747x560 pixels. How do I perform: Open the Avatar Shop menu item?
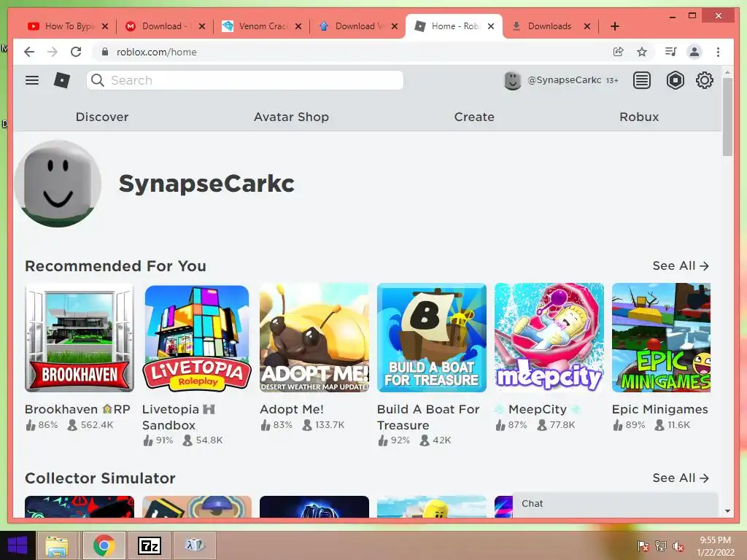coord(291,117)
